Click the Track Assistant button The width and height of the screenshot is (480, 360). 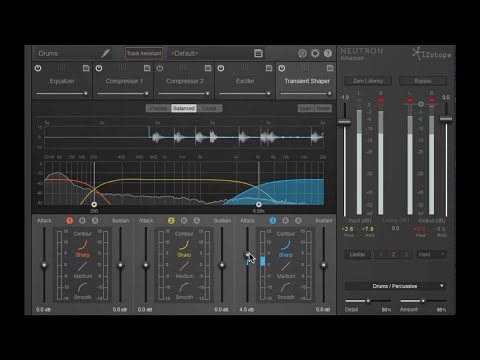point(144,53)
